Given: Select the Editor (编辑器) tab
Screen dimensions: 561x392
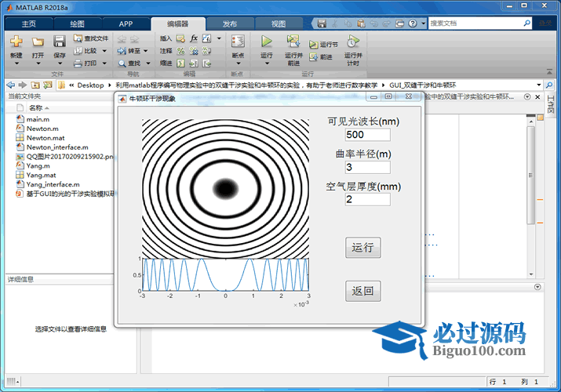Looking at the screenshot, I should (x=178, y=24).
